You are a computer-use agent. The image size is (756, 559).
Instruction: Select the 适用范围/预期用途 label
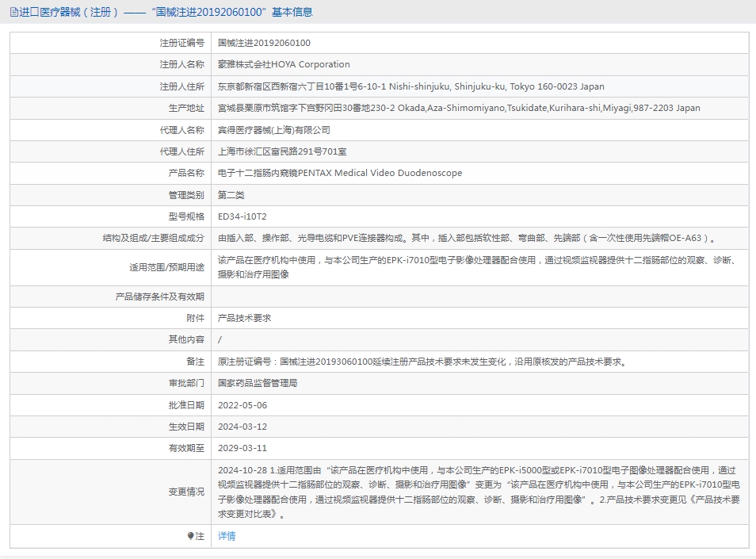pyautogui.click(x=166, y=267)
